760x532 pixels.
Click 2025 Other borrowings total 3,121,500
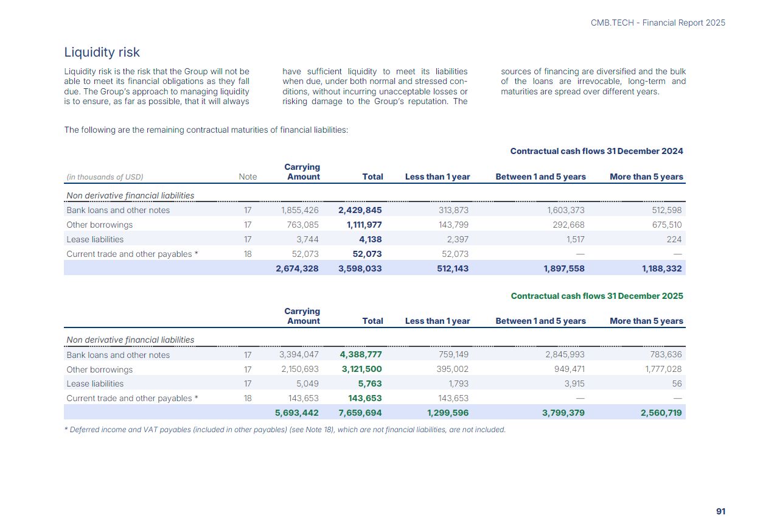tap(362, 369)
